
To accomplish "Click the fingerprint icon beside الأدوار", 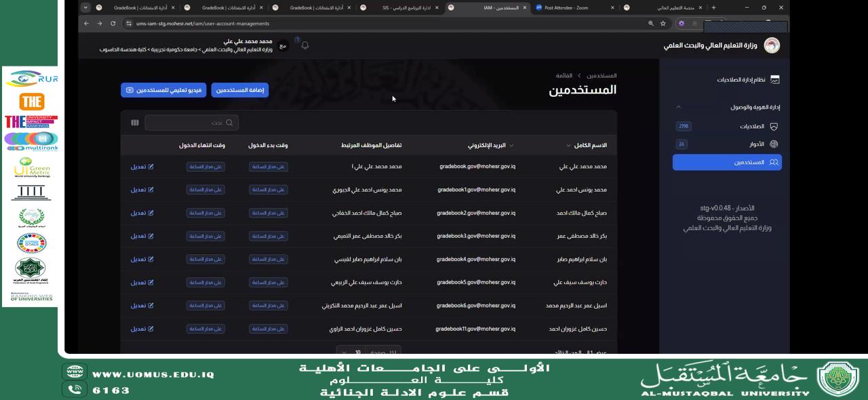I will pyautogui.click(x=774, y=144).
